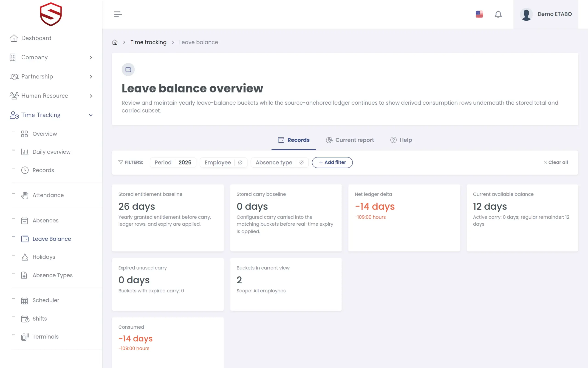Click Clear all filters
Screen dimensions: 588x368
click(x=556, y=162)
